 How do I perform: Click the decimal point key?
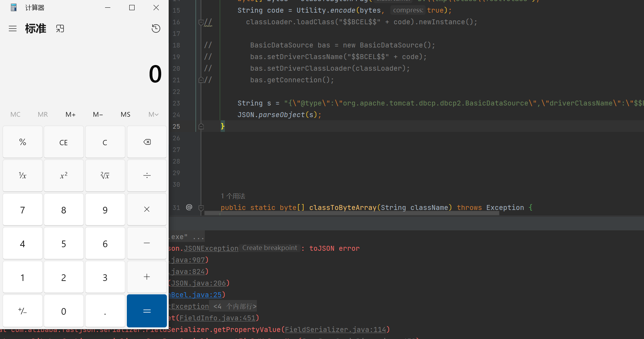coord(105,311)
